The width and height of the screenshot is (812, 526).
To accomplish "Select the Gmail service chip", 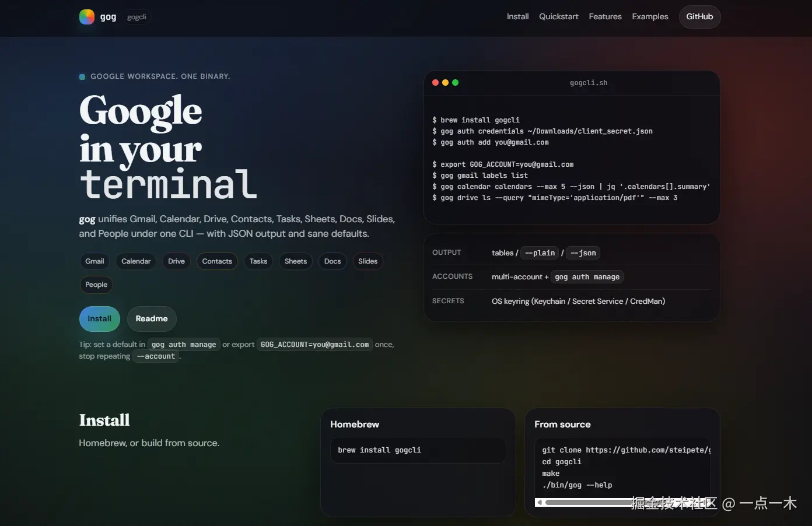I will click(x=94, y=261).
